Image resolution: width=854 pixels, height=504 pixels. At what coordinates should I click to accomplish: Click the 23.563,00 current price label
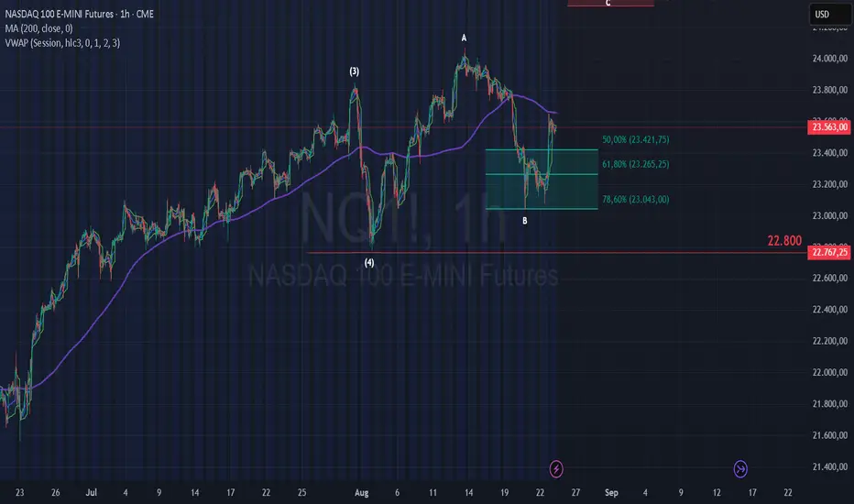click(830, 127)
